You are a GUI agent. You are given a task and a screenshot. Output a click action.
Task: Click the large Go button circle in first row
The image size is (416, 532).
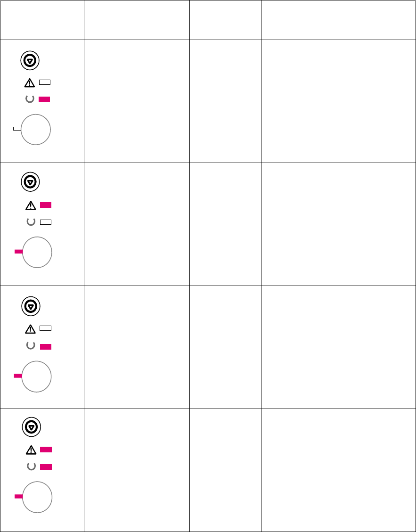click(36, 130)
